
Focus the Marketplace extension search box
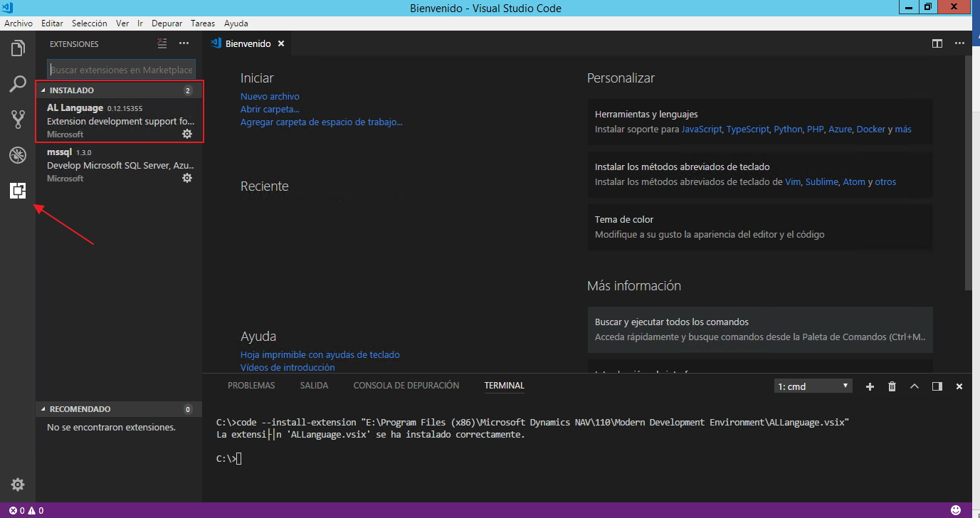[121, 70]
